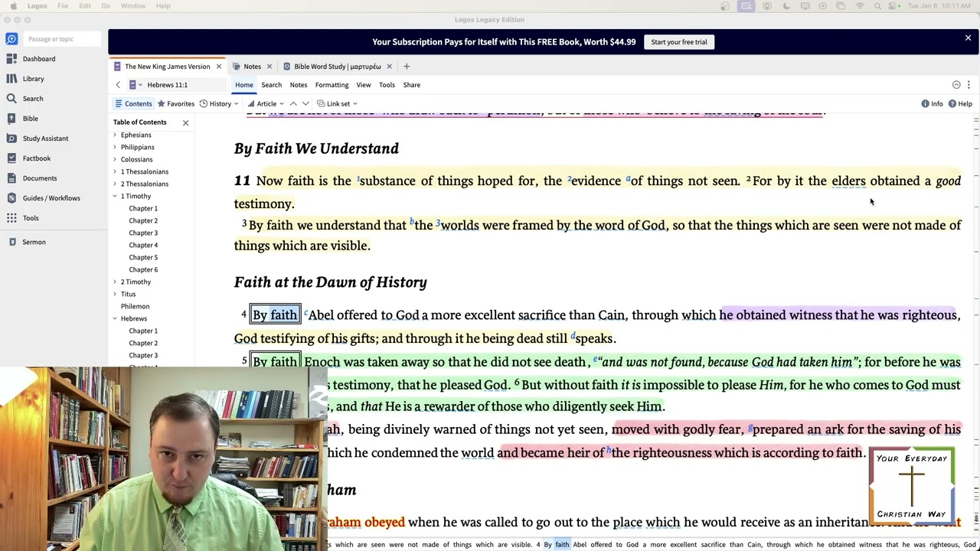The height and width of the screenshot is (551, 980).
Task: Open the Bible sidebar item
Action: tap(11, 119)
